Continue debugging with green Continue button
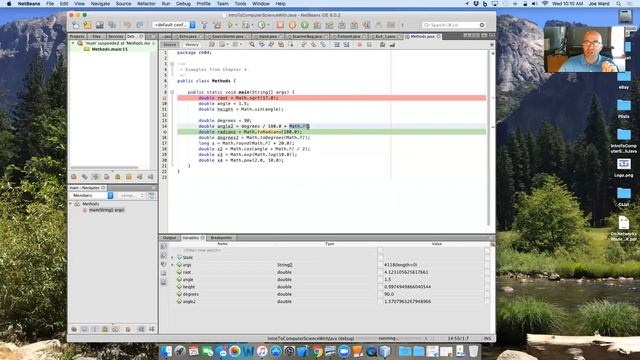The image size is (640, 360). point(304,25)
